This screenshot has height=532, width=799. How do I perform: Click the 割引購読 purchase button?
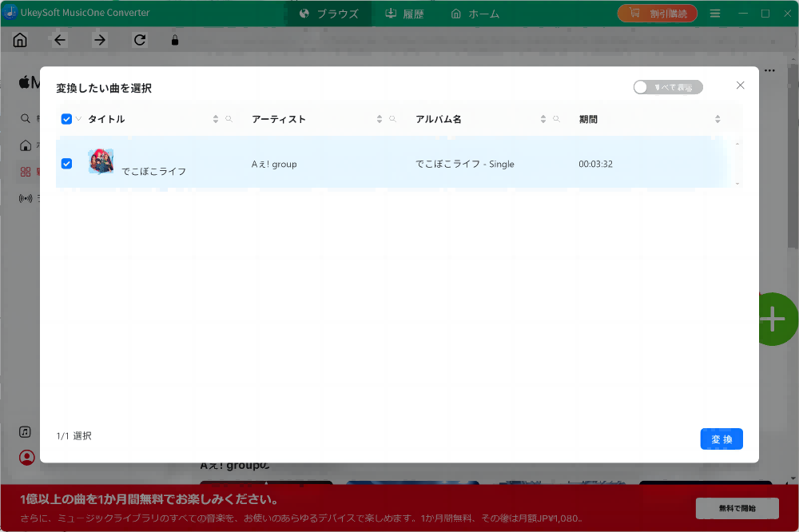point(658,14)
